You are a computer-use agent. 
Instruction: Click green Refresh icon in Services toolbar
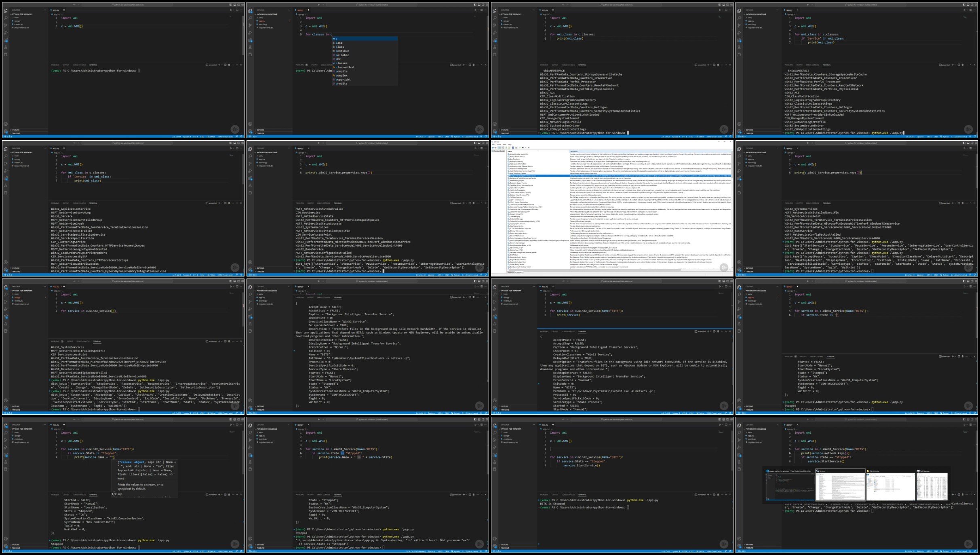[506, 148]
